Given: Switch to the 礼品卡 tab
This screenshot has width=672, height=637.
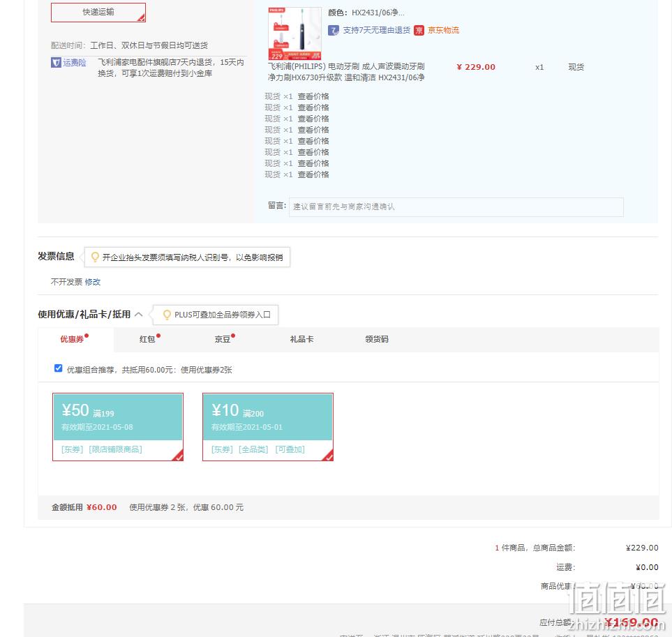Looking at the screenshot, I should pyautogui.click(x=301, y=339).
